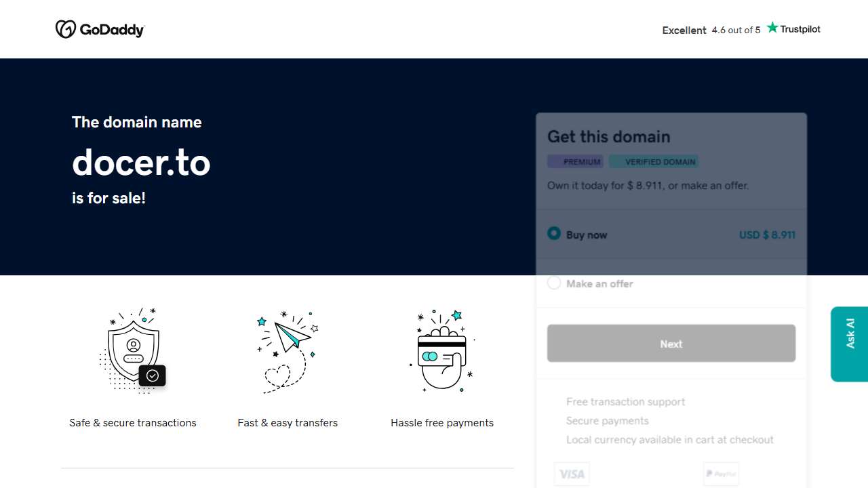This screenshot has height=488, width=868.
Task: Click Local currency available in cart text
Action: (670, 440)
